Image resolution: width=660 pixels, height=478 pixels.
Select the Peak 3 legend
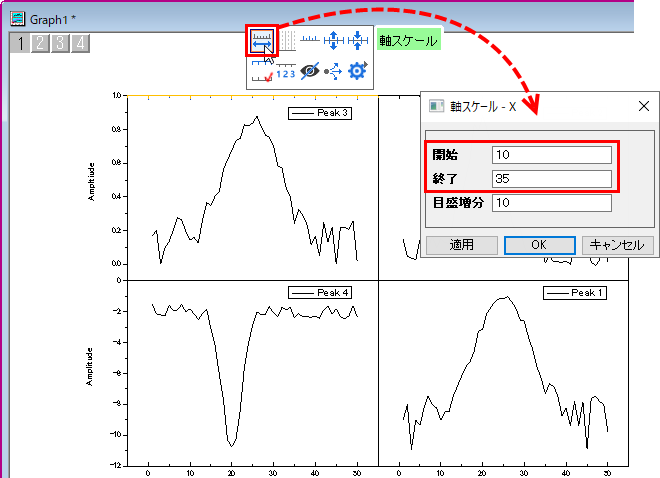point(320,113)
